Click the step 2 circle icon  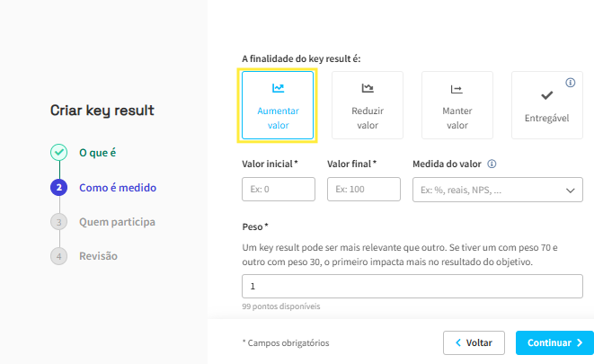58,188
